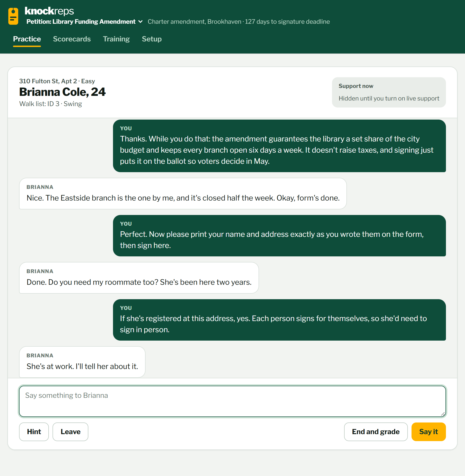Click your message explaining the amendment
This screenshot has width=465, height=476.
(279, 146)
